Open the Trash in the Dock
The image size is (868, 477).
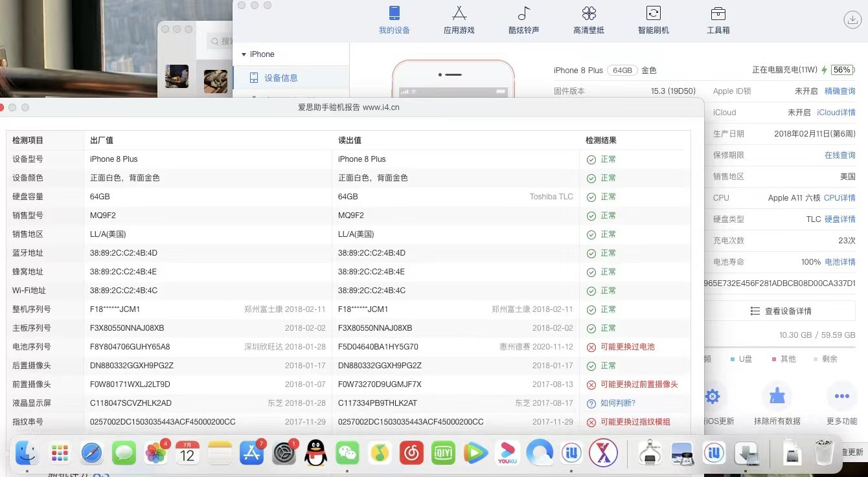tap(824, 453)
